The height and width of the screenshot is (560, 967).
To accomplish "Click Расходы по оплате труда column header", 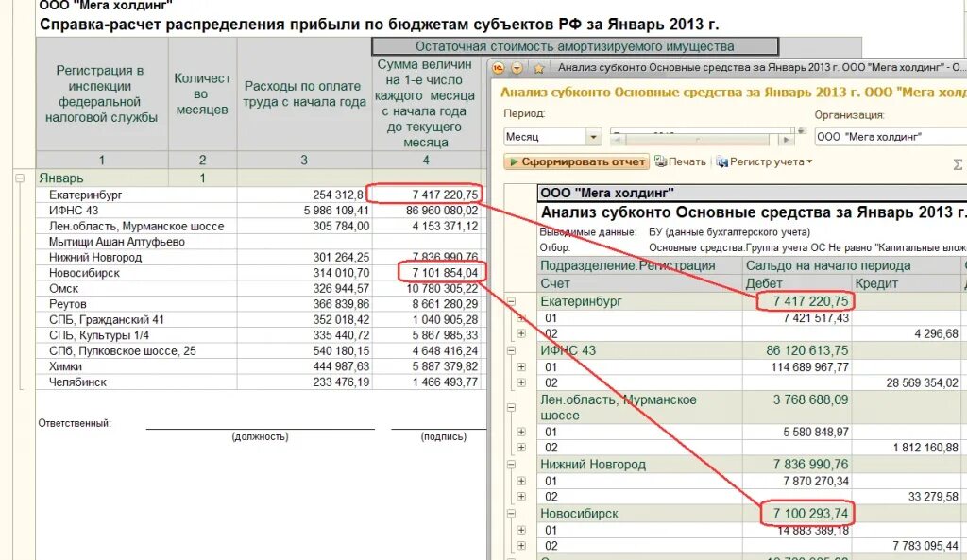I will (304, 93).
